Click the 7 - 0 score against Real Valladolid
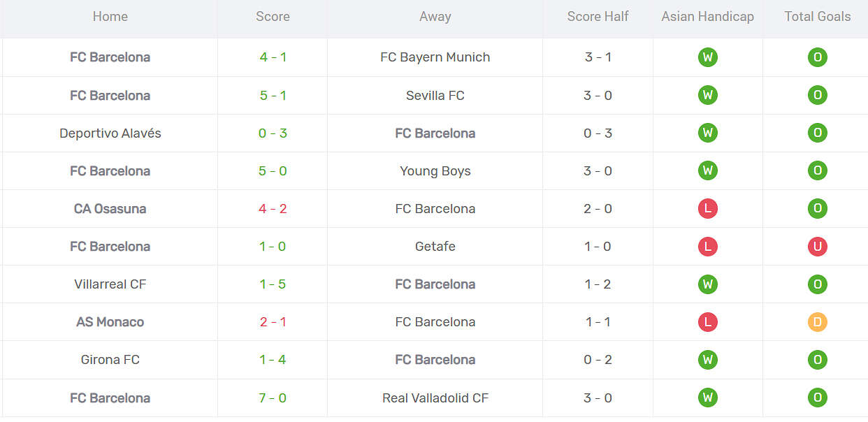 point(273,398)
